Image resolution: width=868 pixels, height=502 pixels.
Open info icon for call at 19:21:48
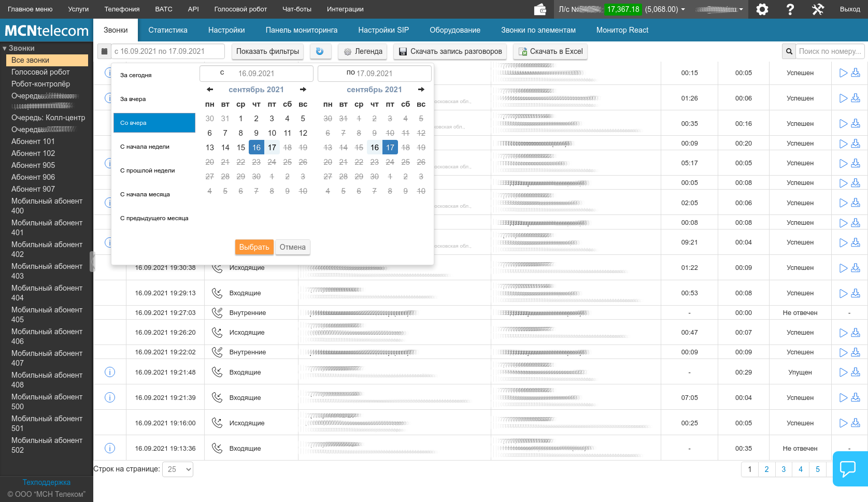pyautogui.click(x=110, y=372)
